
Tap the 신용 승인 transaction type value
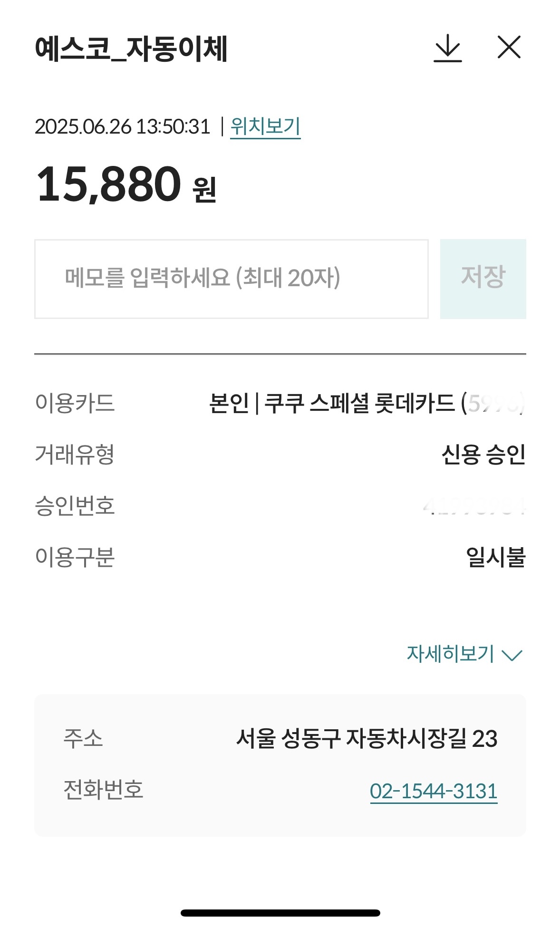[x=483, y=454]
